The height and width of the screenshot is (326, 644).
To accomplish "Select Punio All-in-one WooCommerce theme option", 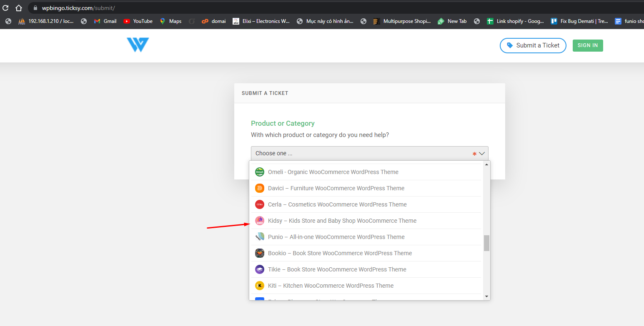I will coord(366,237).
